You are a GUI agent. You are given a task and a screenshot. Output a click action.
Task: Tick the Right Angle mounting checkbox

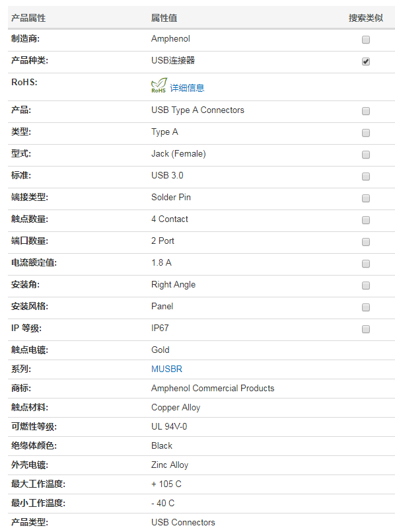(366, 285)
